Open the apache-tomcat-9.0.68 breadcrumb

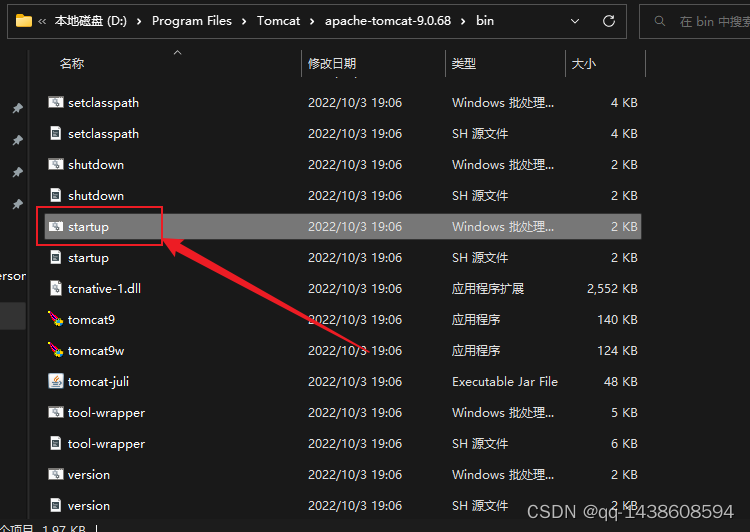[388, 21]
